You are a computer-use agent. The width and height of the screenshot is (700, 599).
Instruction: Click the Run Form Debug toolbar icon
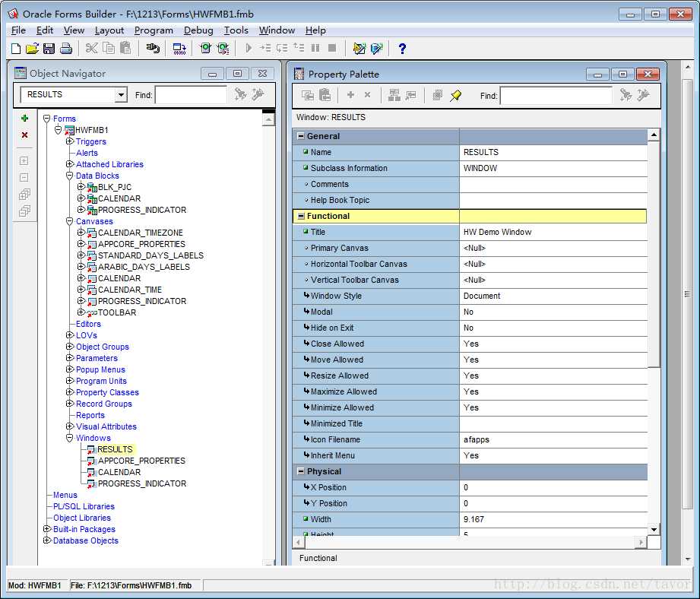223,48
